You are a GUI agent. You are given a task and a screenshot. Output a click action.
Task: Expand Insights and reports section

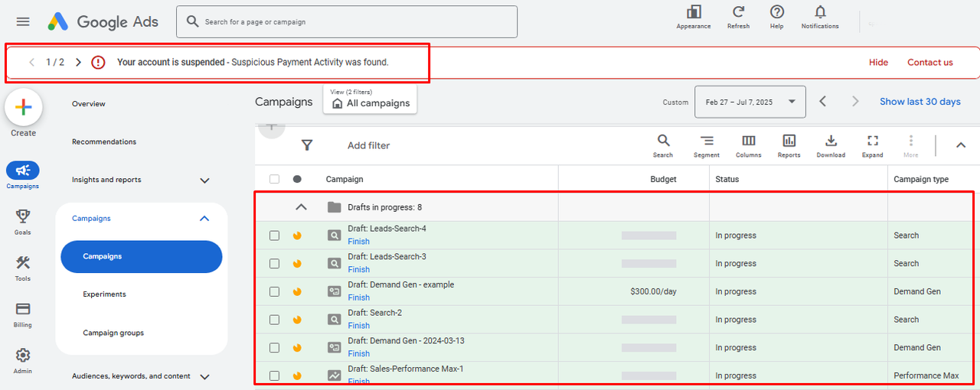204,180
